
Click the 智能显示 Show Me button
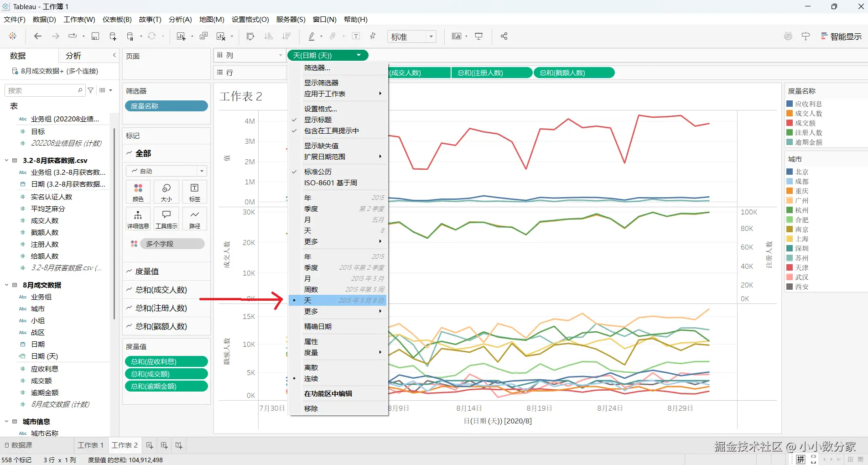coord(842,37)
